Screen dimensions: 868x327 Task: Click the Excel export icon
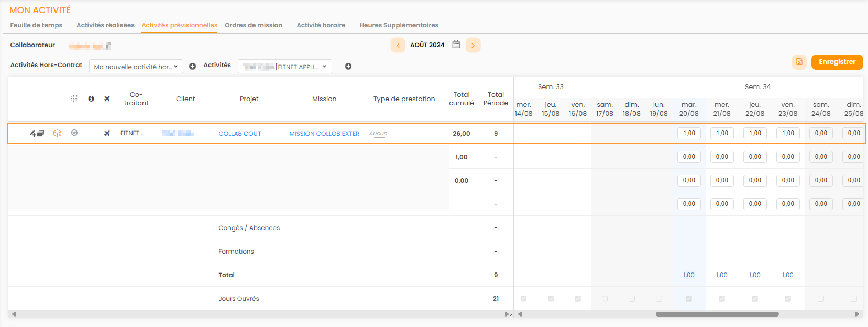799,62
